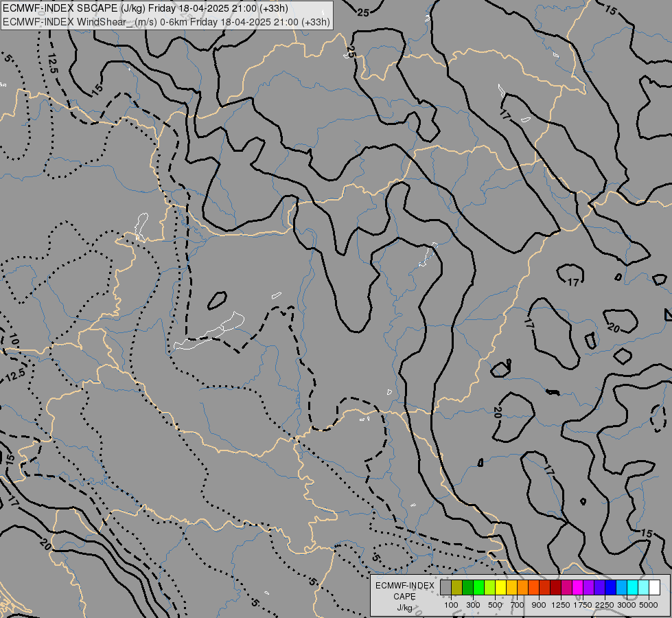Click the amber swatch left of 700
The image size is (672, 618).
pyautogui.click(x=511, y=587)
